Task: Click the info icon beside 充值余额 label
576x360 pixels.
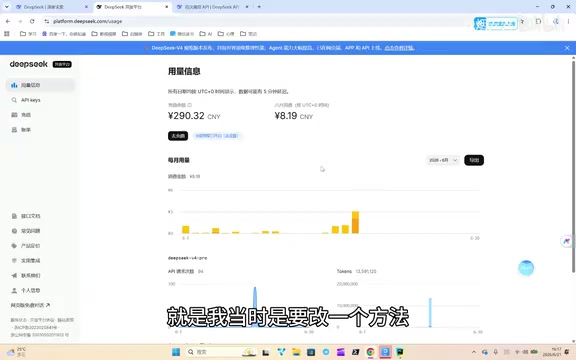Action: coord(190,105)
